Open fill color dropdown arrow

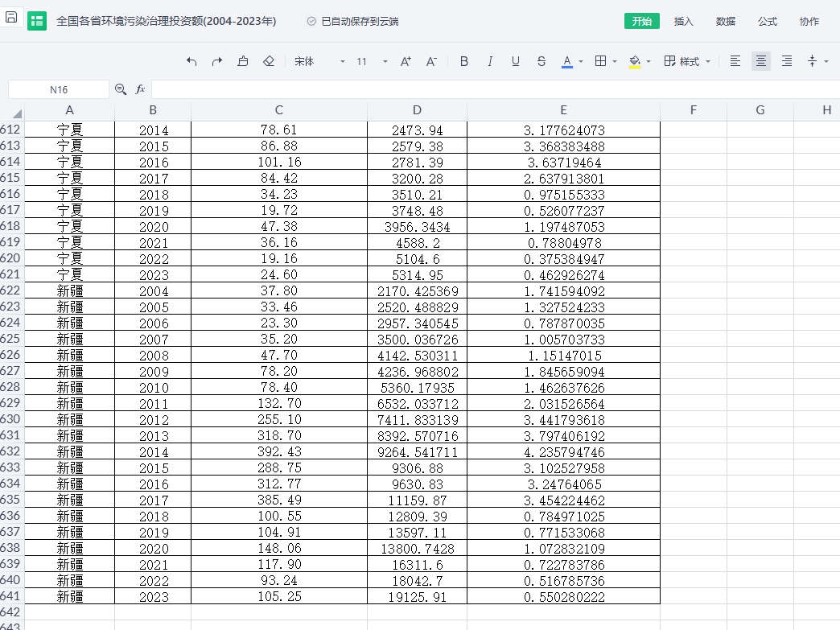[x=649, y=62]
